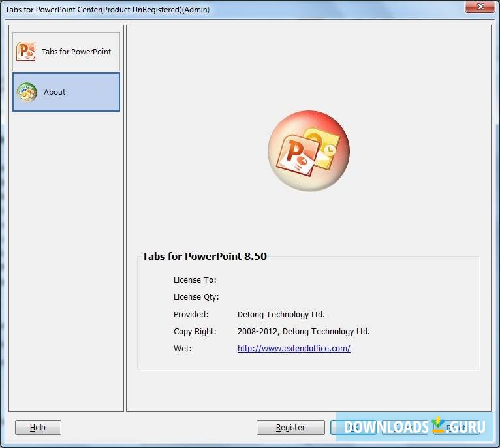Click the 'License To:' label
Screen dimensions: 500x448
coord(195,280)
